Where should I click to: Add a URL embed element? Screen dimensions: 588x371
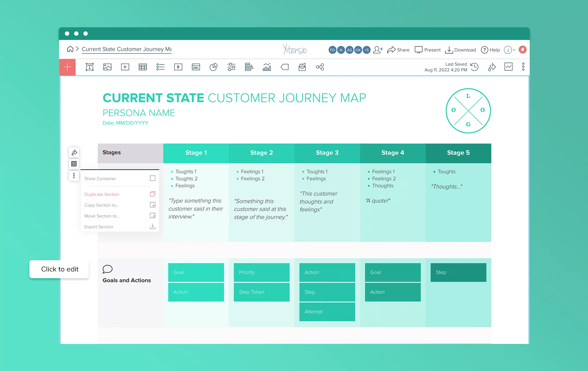point(196,67)
